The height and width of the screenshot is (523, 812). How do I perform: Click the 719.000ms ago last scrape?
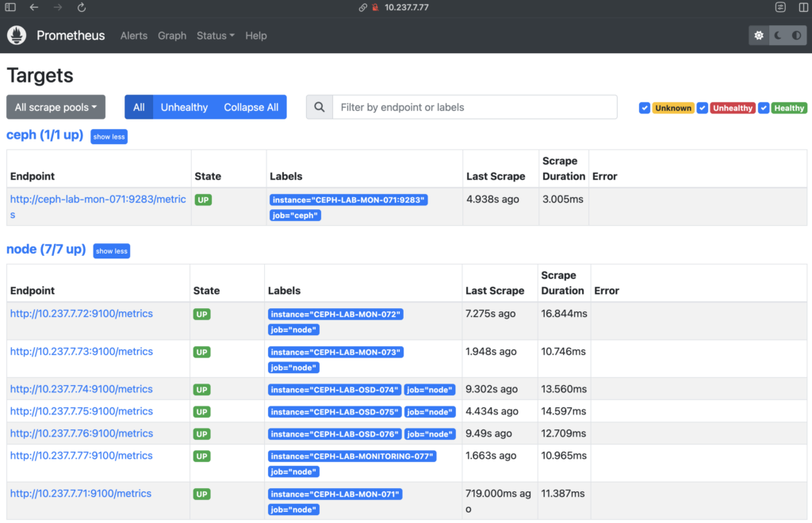pyautogui.click(x=498, y=501)
